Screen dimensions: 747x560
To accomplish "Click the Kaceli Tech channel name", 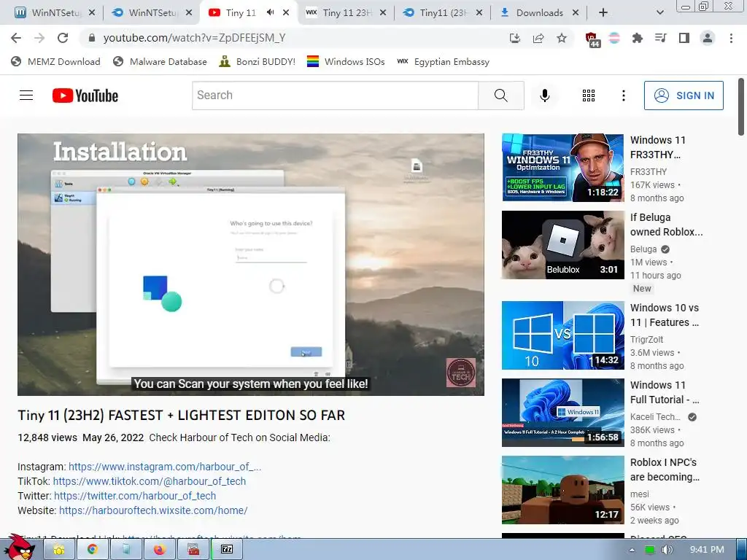I will pyautogui.click(x=655, y=416).
